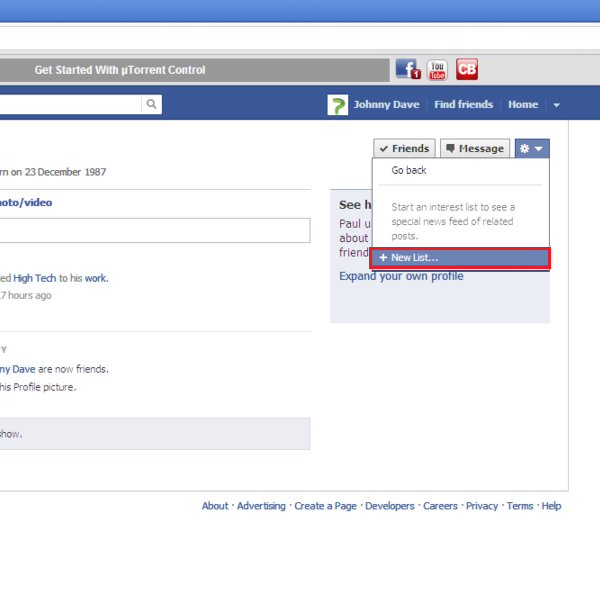Open the Developers footer link
This screenshot has width=600, height=600.
pos(390,506)
